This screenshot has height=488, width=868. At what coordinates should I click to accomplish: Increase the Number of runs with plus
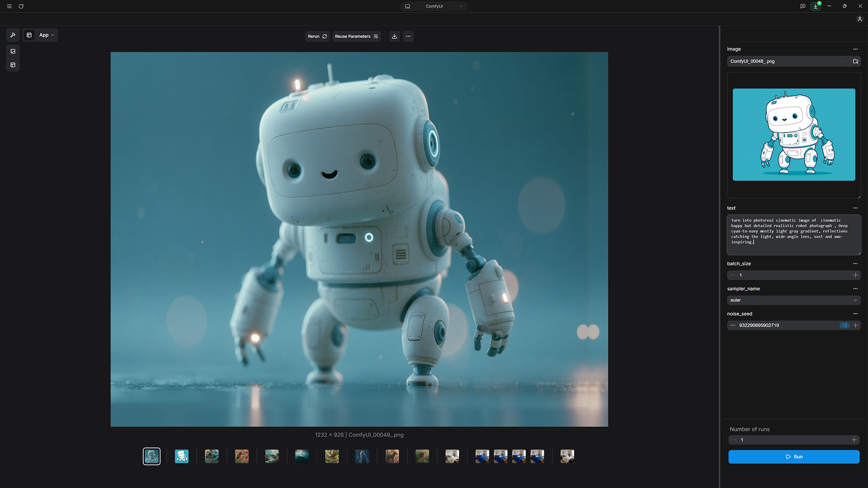click(854, 440)
